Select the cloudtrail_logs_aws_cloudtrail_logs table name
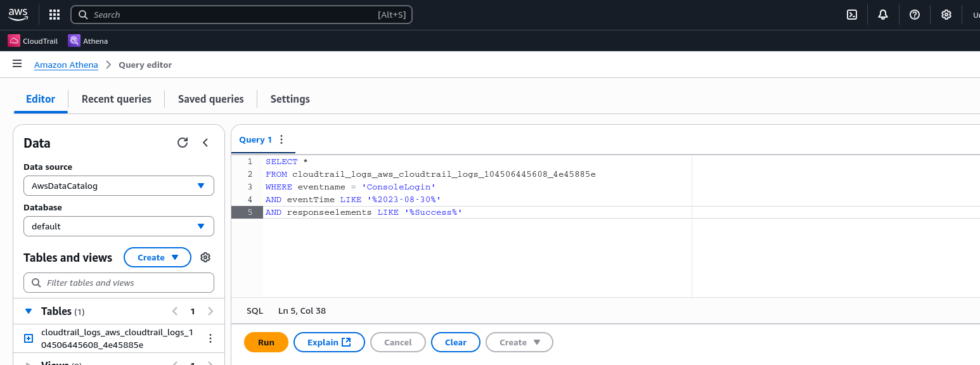Viewport: 980px width, 365px height. [x=117, y=338]
